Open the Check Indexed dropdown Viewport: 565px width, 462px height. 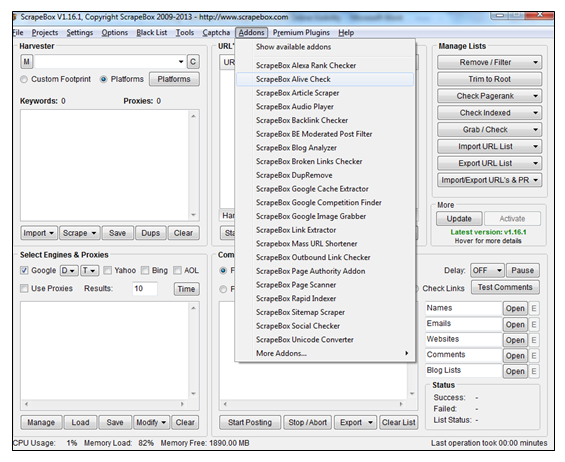coord(489,113)
